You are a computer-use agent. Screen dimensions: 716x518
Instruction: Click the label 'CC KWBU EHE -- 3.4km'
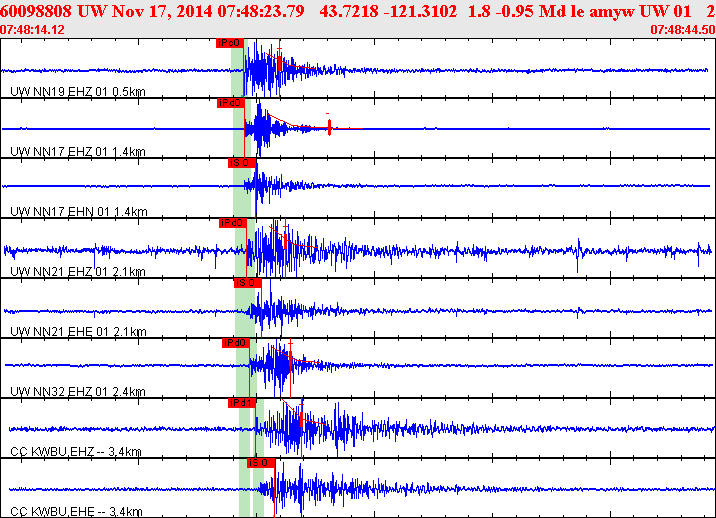76,512
